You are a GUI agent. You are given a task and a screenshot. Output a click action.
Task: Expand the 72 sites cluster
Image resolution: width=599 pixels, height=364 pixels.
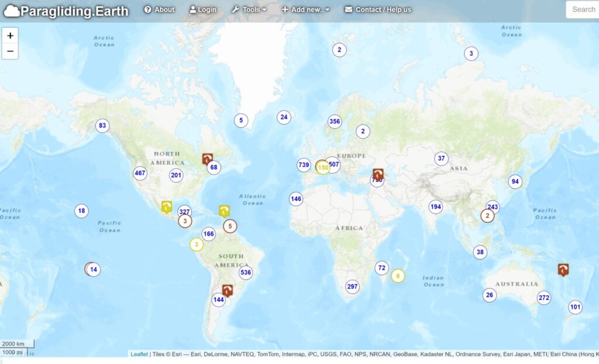(381, 268)
